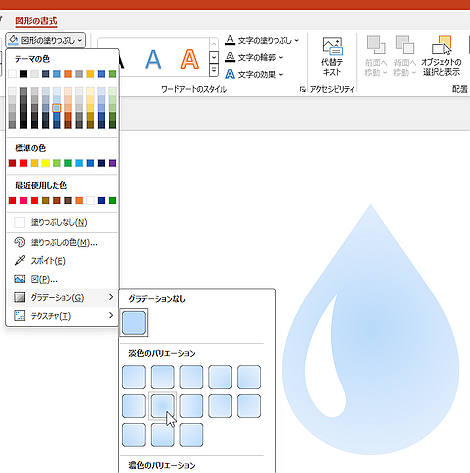Click the texture icon beside テクスチャ
Viewport: 470px width, 473px height.
tap(20, 315)
